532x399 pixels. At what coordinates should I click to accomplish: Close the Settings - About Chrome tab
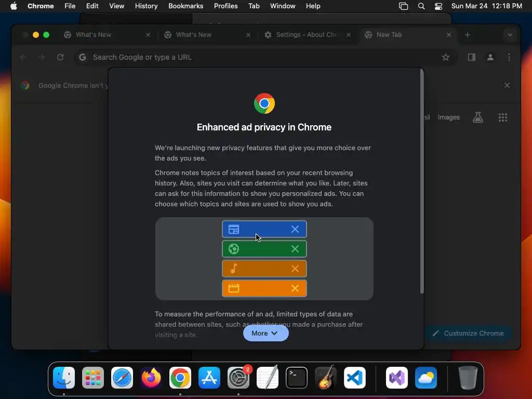pyautogui.click(x=349, y=35)
